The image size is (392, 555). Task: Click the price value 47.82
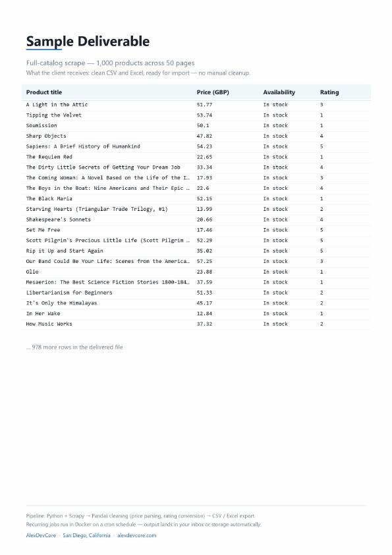click(x=204, y=136)
